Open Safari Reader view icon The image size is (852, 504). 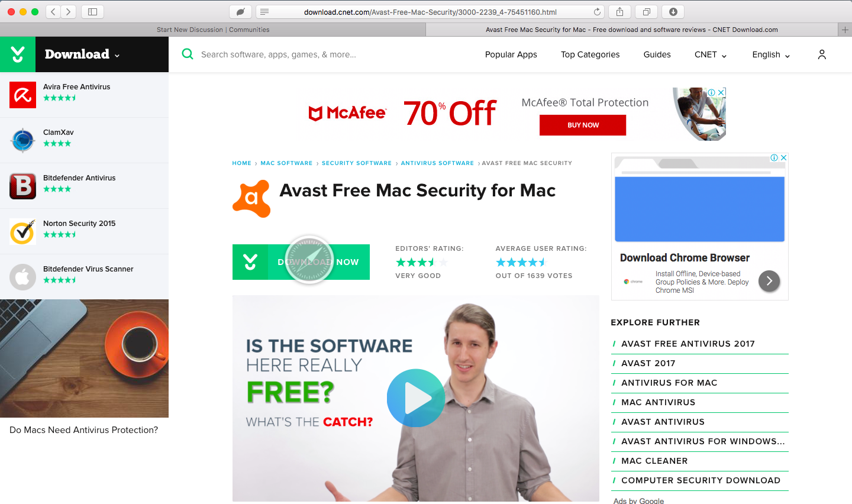coord(264,12)
